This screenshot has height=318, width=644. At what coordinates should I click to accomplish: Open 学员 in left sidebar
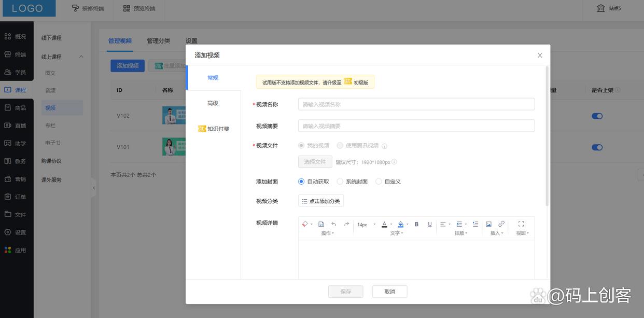pos(16,72)
